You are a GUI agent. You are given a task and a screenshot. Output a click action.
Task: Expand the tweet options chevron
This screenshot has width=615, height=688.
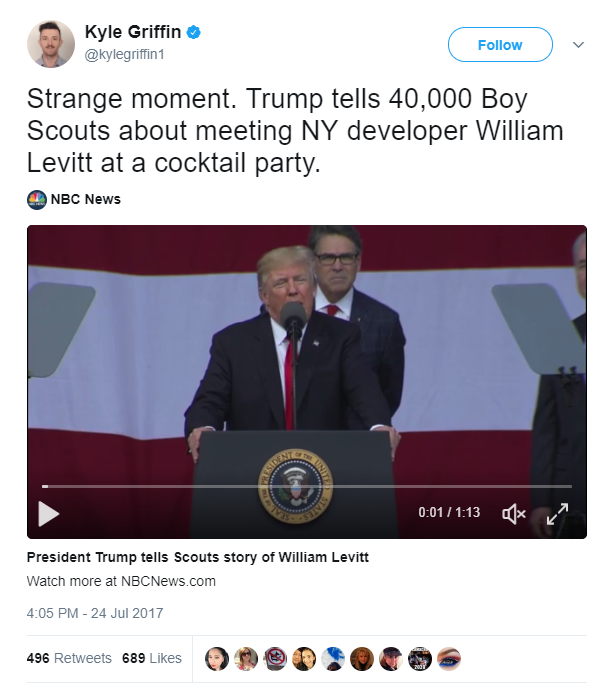coord(578,45)
